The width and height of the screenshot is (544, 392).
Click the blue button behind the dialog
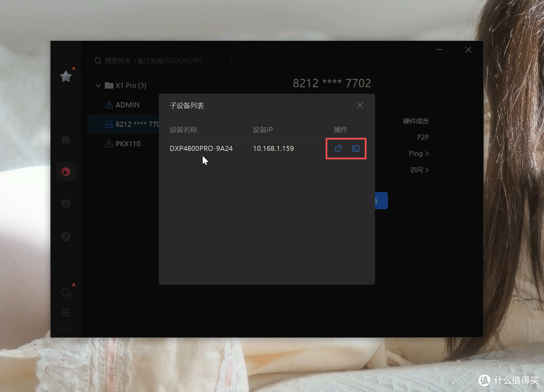coord(381,200)
